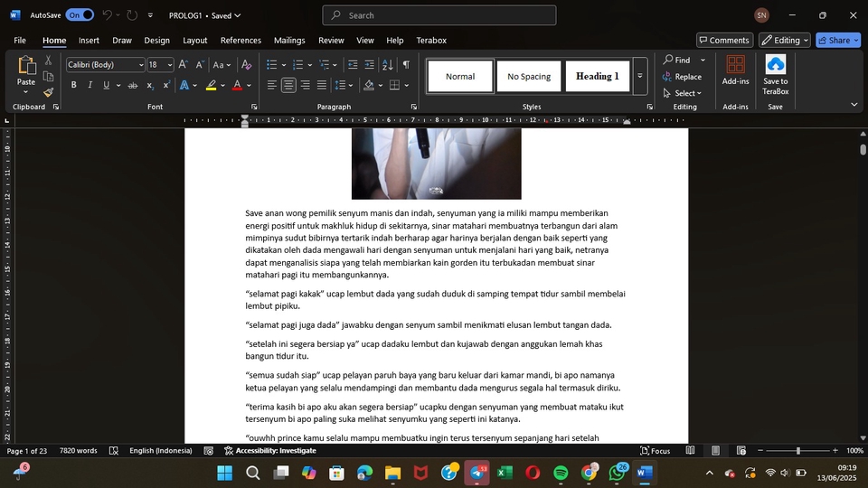868x488 pixels.
Task: Justify paragraph text
Action: tap(322, 85)
